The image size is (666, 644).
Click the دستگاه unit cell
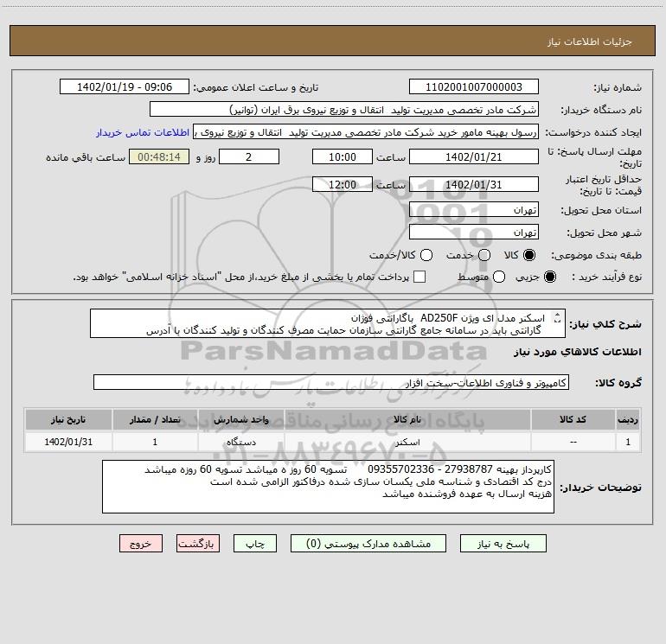pyautogui.click(x=240, y=442)
